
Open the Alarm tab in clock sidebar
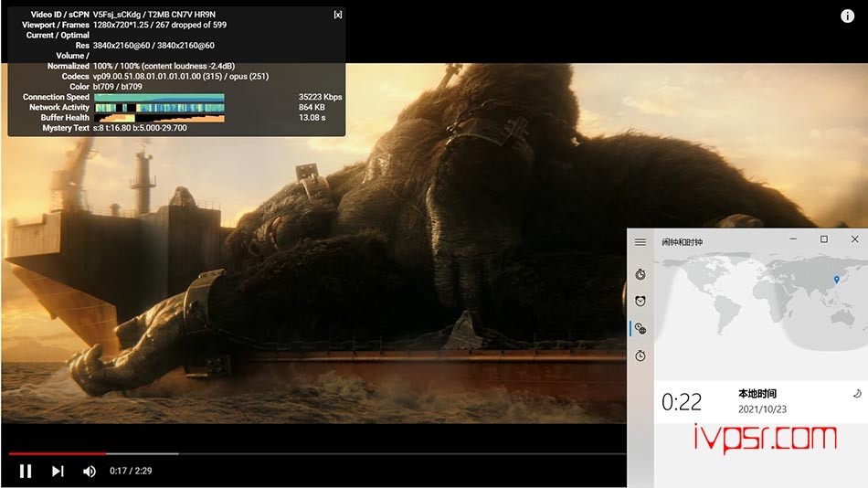640,301
